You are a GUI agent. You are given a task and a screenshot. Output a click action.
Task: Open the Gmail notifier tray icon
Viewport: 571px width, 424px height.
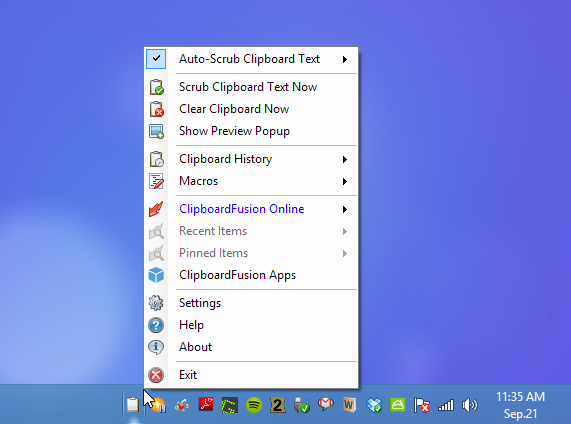pos(326,405)
